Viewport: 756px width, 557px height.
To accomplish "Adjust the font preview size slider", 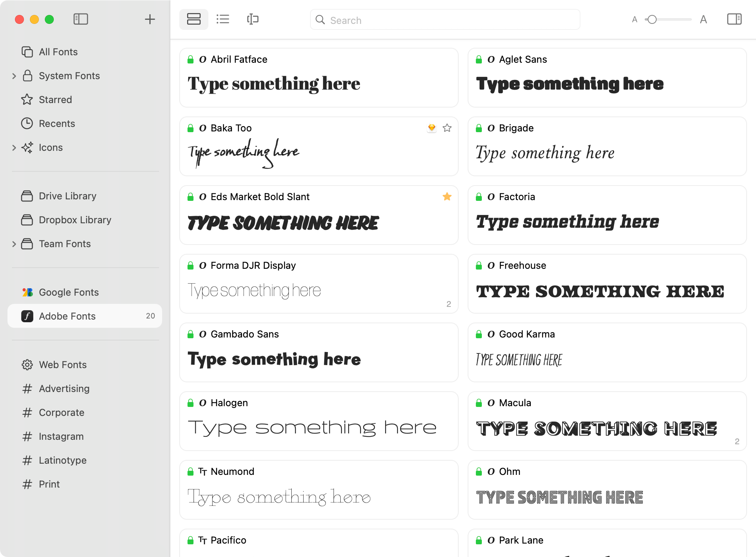I will click(x=652, y=19).
